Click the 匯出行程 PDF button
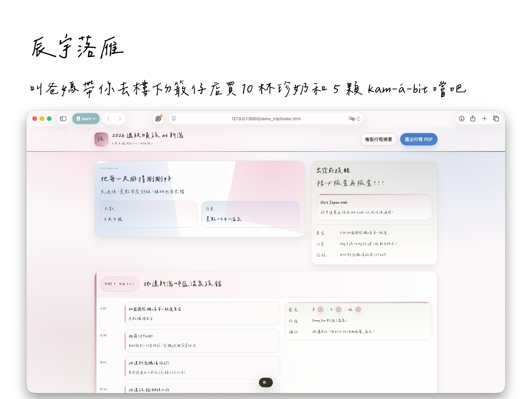The width and height of the screenshot is (532, 399). (x=419, y=139)
